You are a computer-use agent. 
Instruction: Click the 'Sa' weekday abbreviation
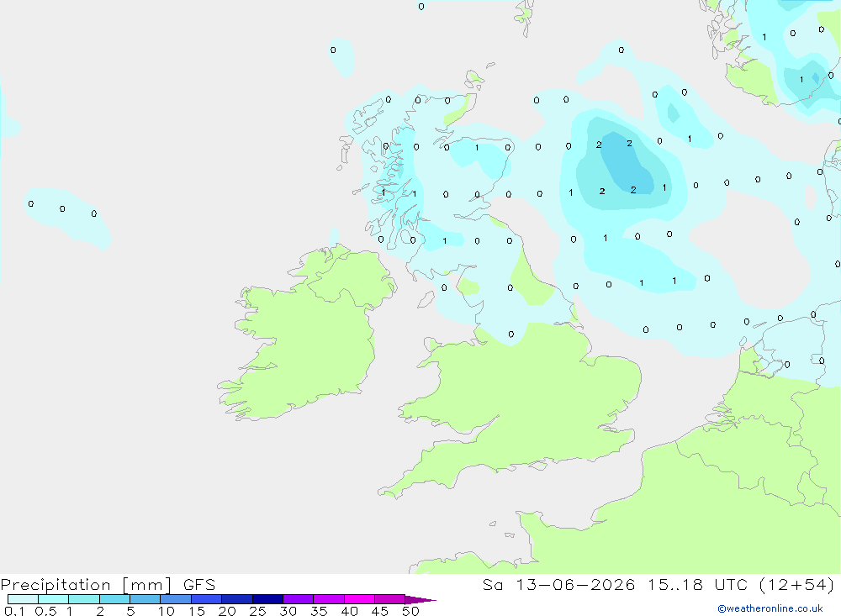(x=493, y=585)
